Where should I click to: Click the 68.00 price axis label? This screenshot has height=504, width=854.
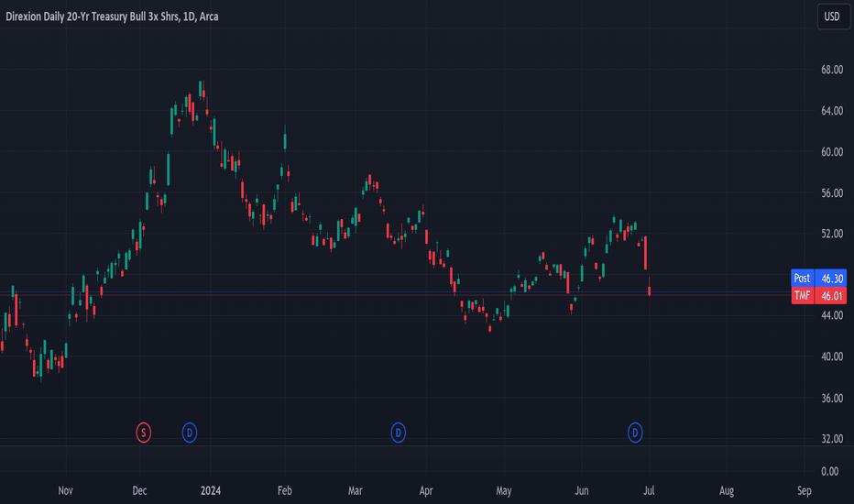point(832,70)
